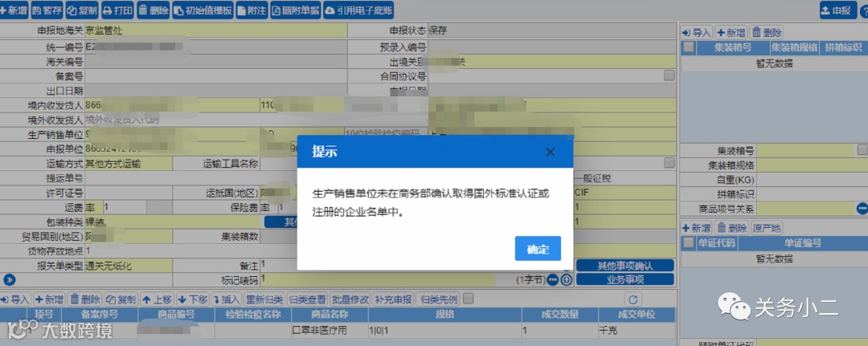Click 删除 in container panel

(766, 33)
